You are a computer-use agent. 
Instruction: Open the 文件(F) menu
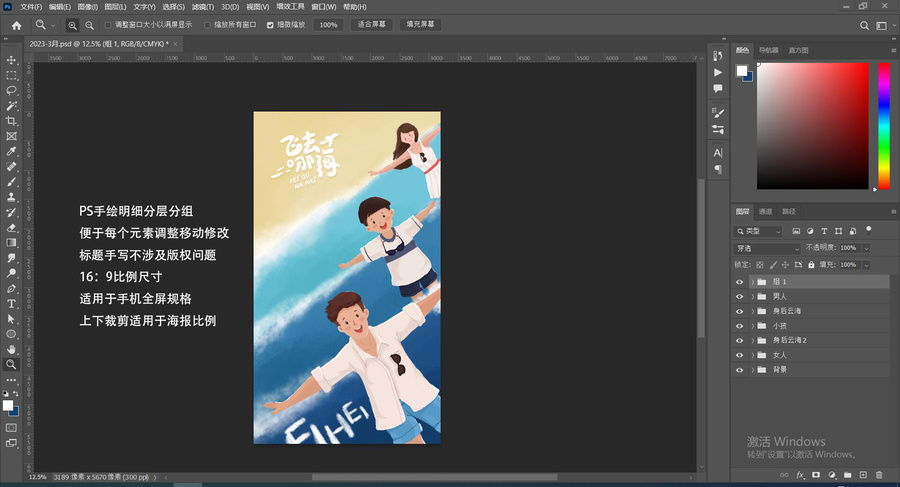(x=31, y=7)
